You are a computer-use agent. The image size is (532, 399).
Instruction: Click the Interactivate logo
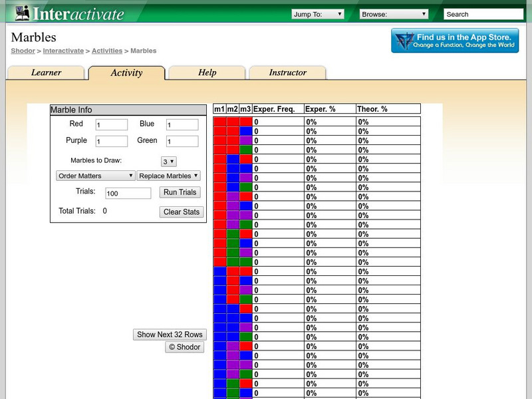69,13
